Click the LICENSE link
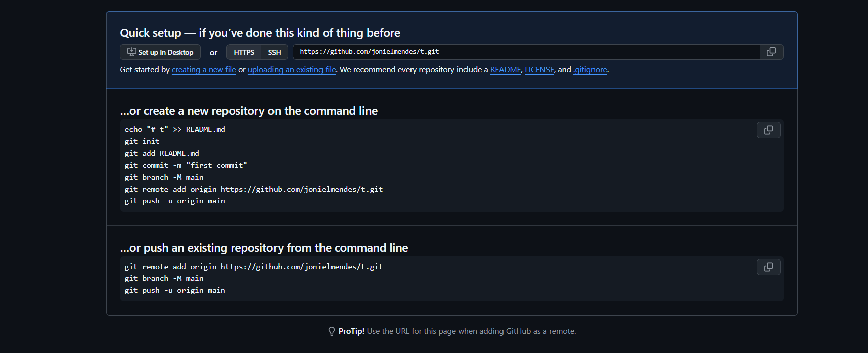Screen dimensions: 868x353 (x=539, y=70)
